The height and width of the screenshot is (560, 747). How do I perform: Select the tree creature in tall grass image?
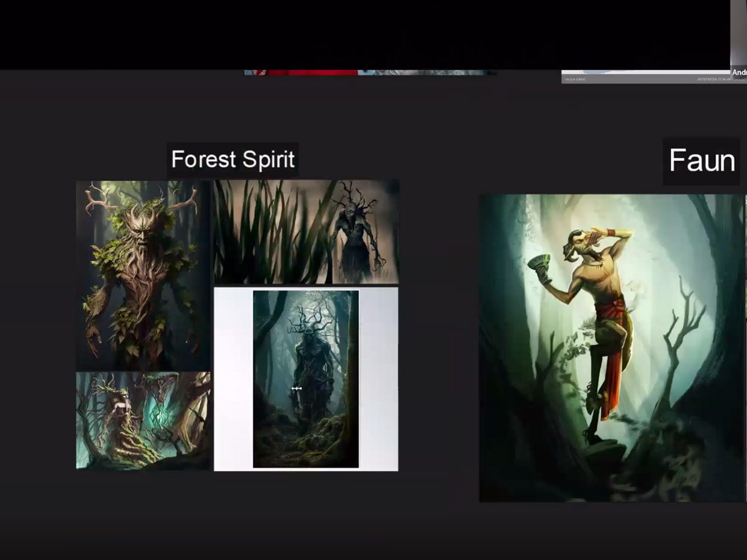(x=306, y=231)
